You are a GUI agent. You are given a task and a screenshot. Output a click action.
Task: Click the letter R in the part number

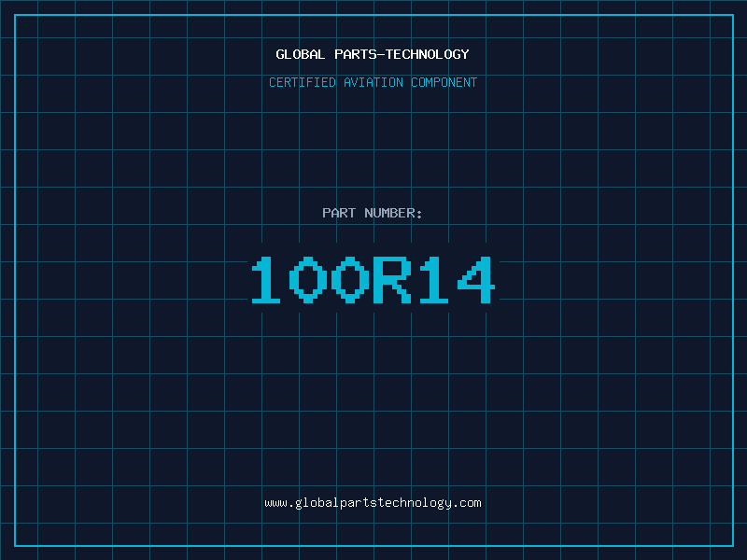[391, 280]
